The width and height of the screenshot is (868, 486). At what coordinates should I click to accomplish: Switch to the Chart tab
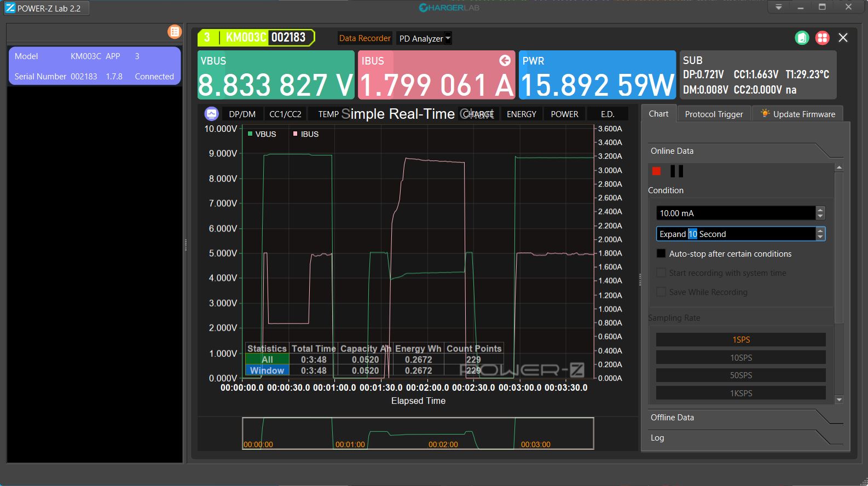(x=658, y=113)
